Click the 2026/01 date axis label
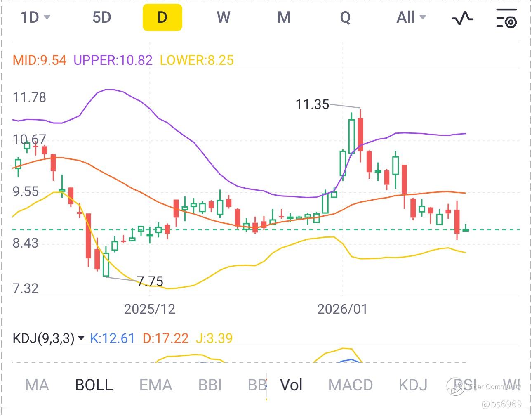 [342, 309]
